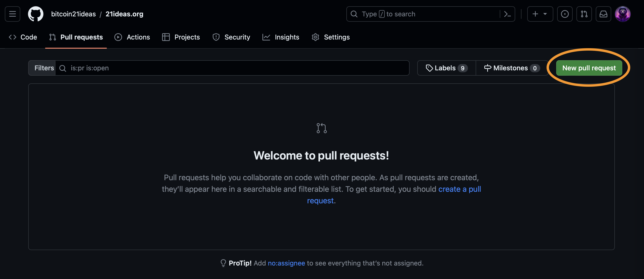Click the GitHub Octocat logo
Image resolution: width=644 pixels, height=279 pixels.
[35, 14]
